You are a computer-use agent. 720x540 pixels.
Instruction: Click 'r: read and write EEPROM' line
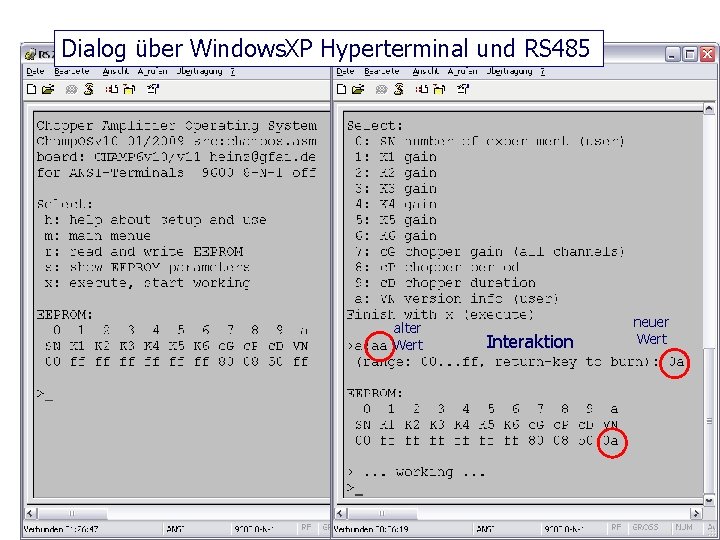144,252
